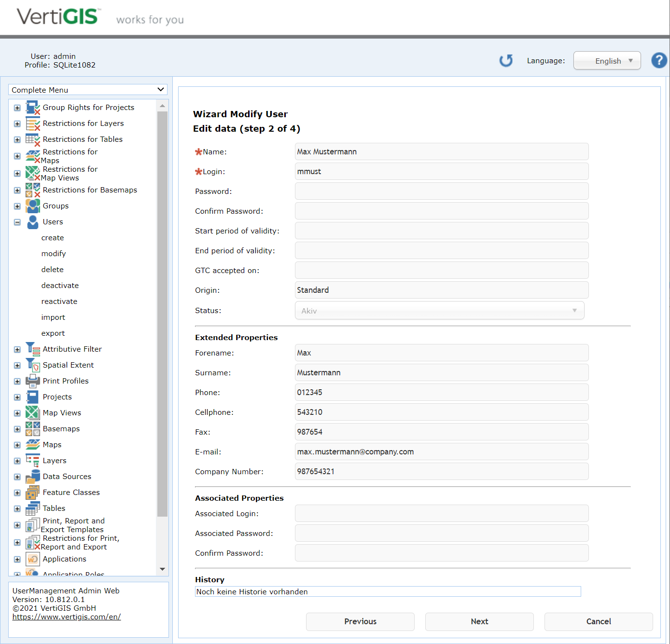
Task: Click the Map Views icon in tree
Action: (x=32, y=413)
